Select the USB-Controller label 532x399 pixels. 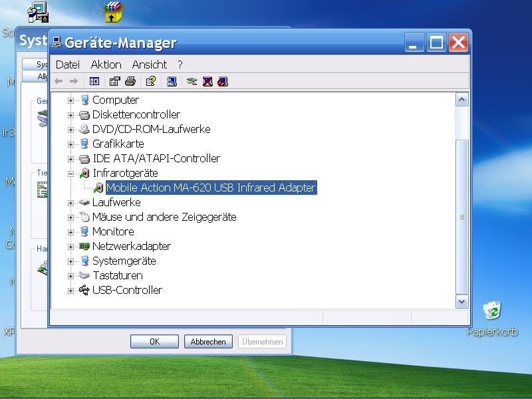(128, 290)
